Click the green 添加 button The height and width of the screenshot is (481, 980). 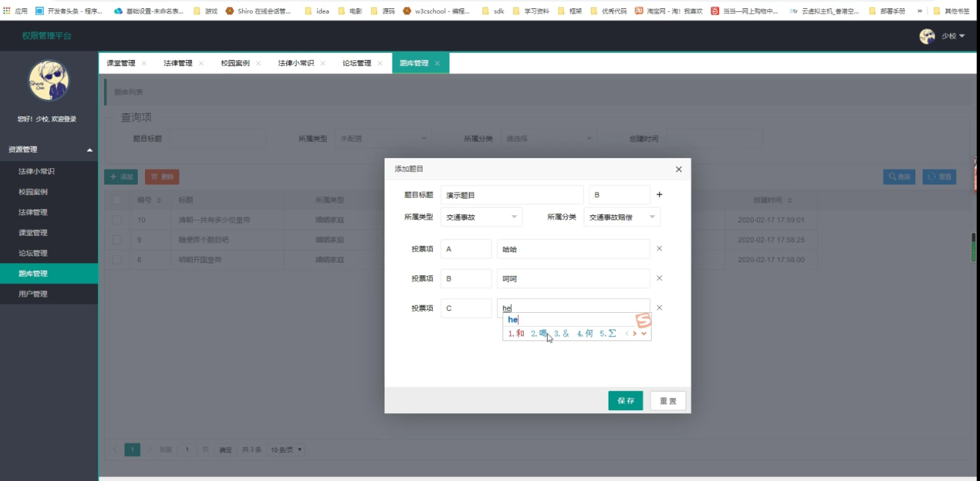click(x=121, y=177)
